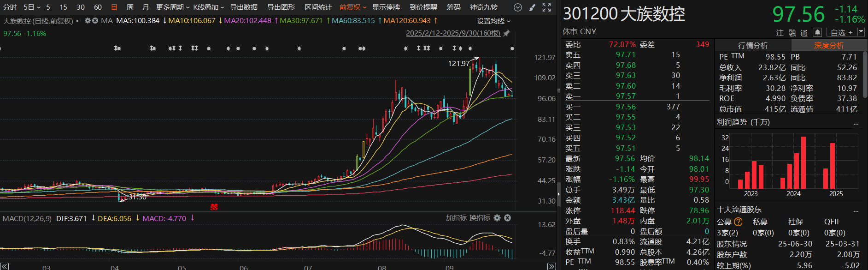Switch to the 行情分析 tab
The image size is (868, 270).
coord(753,45)
